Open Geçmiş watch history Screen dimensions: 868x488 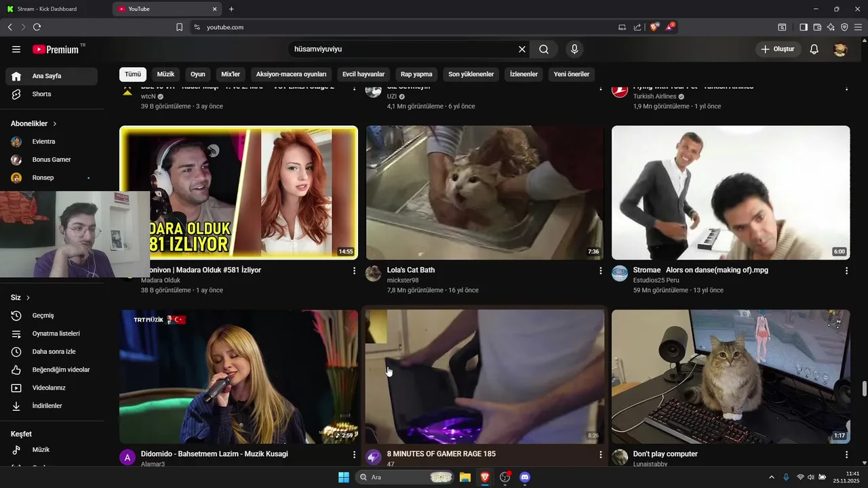52,316
